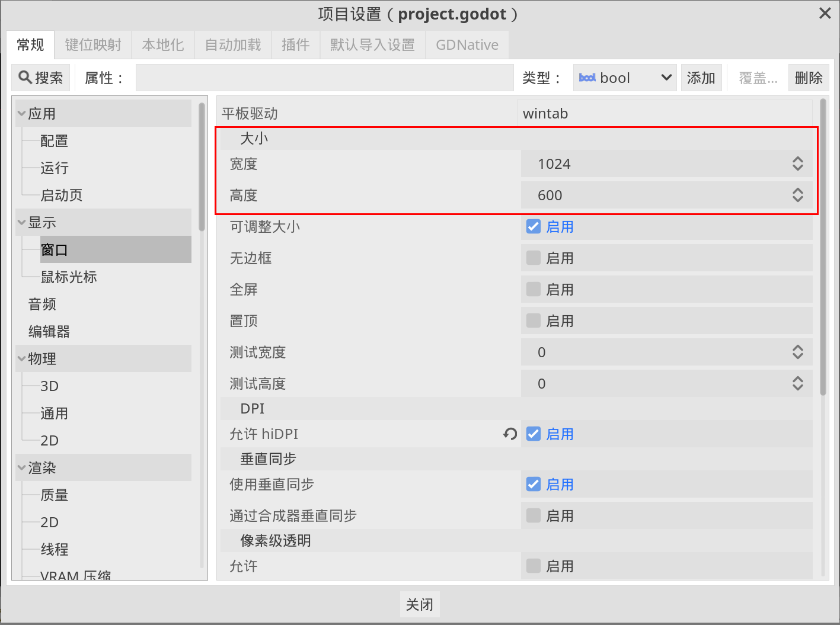
Task: Toggle the 允许 hiDPI checkbox
Action: click(534, 434)
